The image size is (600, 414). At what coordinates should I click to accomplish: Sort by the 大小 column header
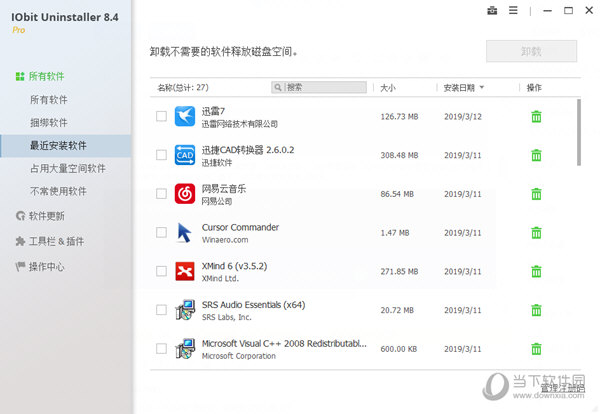tap(388, 88)
